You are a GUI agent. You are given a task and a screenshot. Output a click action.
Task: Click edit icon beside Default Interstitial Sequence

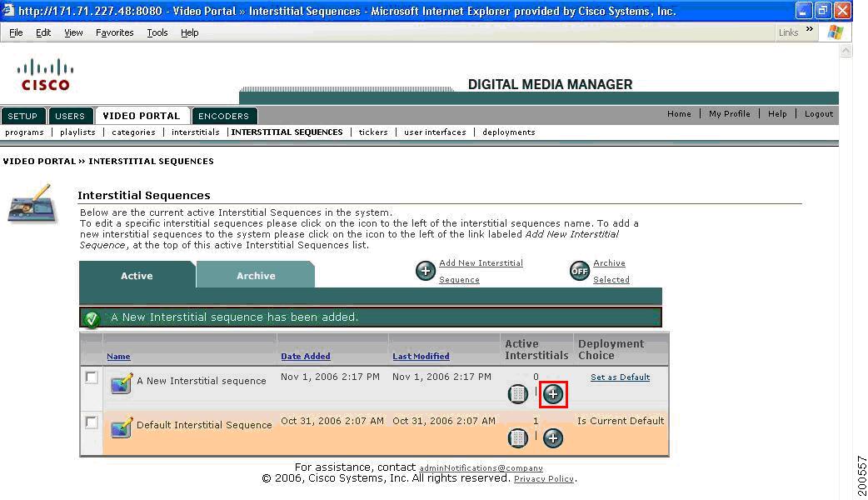tap(122, 427)
